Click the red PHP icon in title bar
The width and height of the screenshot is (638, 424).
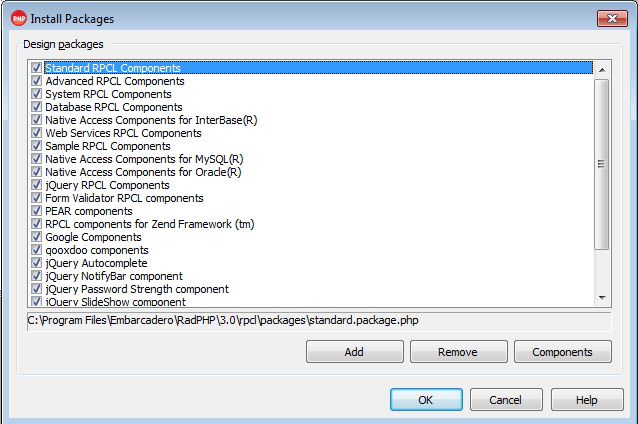coord(19,19)
